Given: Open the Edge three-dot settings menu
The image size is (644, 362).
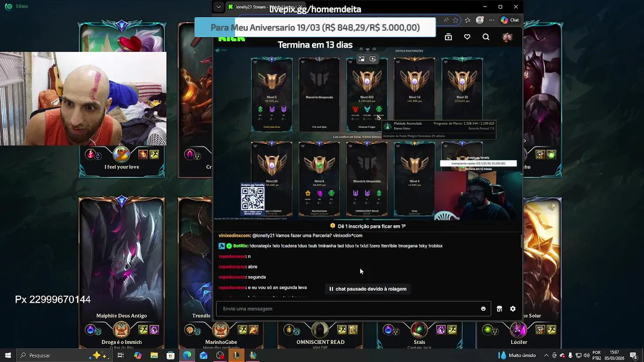Looking at the screenshot, I should point(492,20).
